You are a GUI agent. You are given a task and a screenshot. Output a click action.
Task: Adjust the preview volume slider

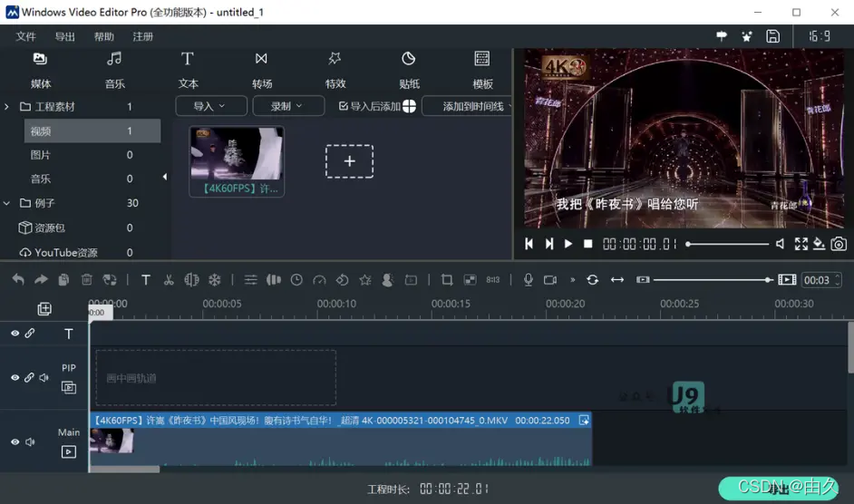(x=728, y=244)
